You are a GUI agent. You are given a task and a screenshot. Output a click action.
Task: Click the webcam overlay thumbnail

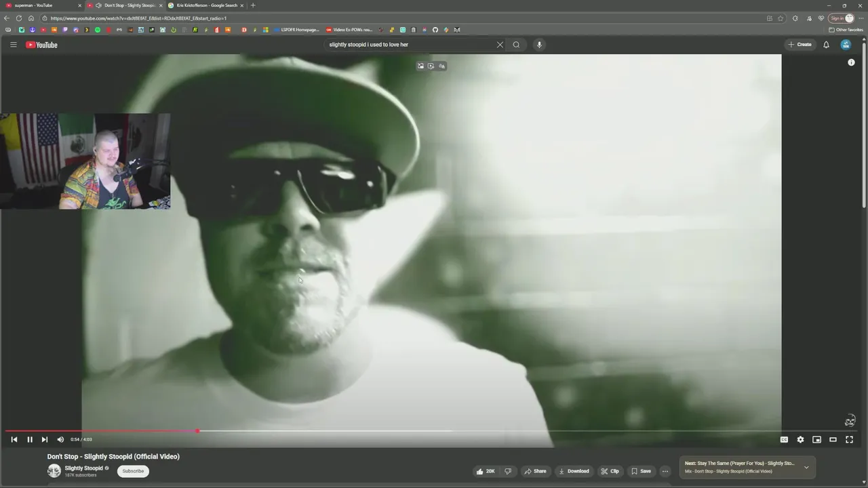85,161
